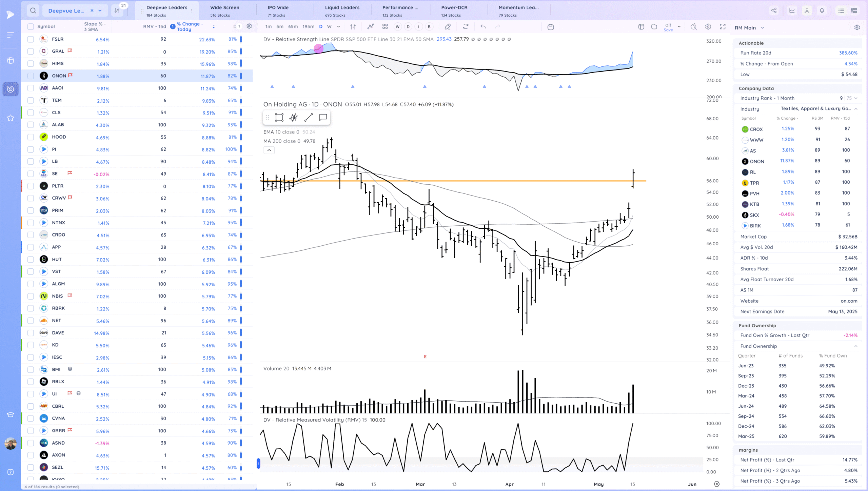This screenshot has height=491, width=868.
Task: Click the search magnifier icon
Action: [33, 11]
